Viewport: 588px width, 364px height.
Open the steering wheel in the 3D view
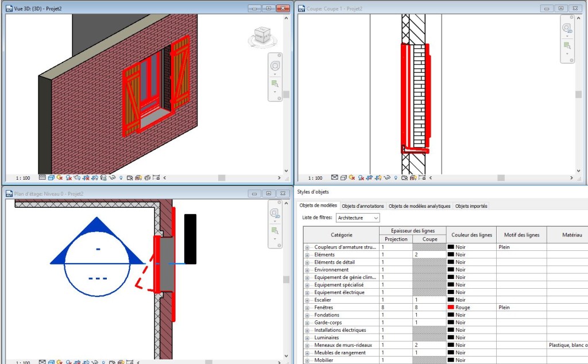point(274,65)
